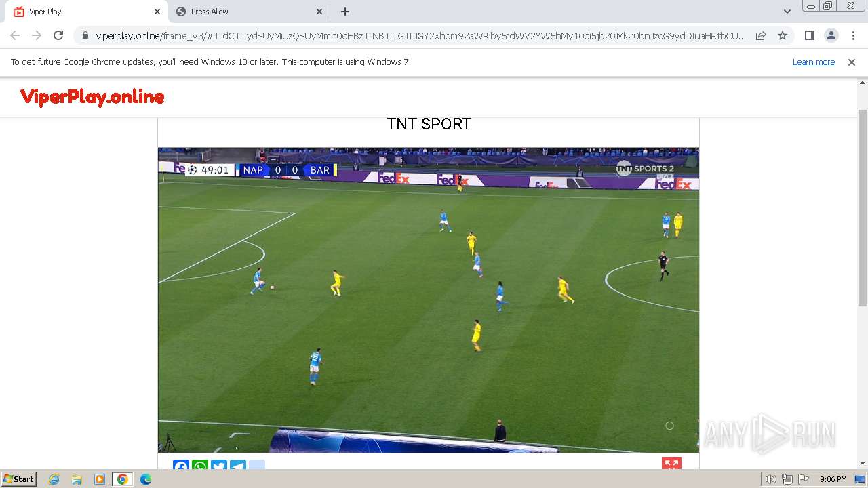Screen dimensions: 868x488
Task: Toggle the Chrome side panel
Action: tap(809, 35)
